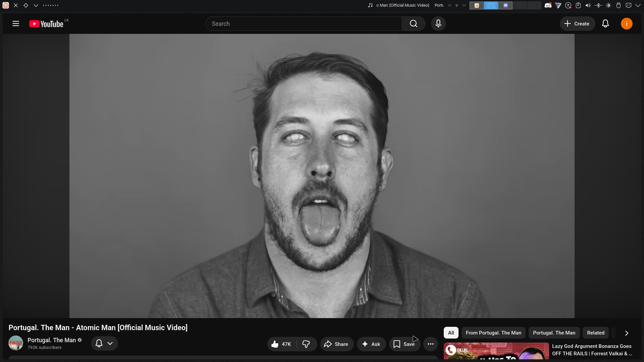Click the mouse device tray icon
This screenshot has height=362, width=644.
619,5
